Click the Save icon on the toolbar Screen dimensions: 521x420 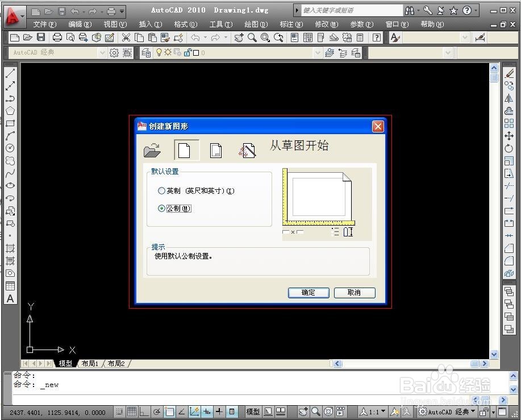(40, 38)
